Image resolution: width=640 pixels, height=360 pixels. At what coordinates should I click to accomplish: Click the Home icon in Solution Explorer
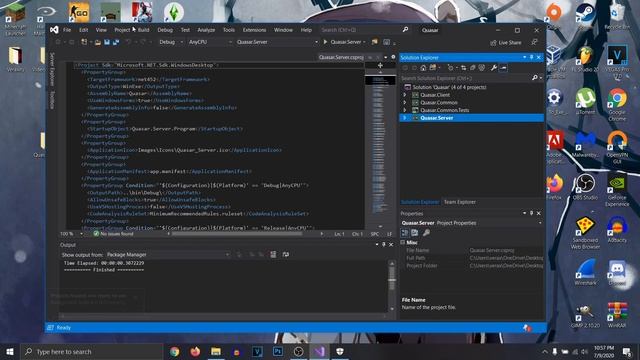pos(423,68)
